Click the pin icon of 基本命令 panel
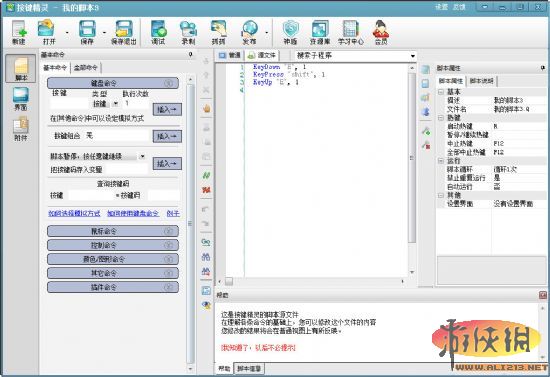Screen dimensions: 550x377 pos(190,54)
